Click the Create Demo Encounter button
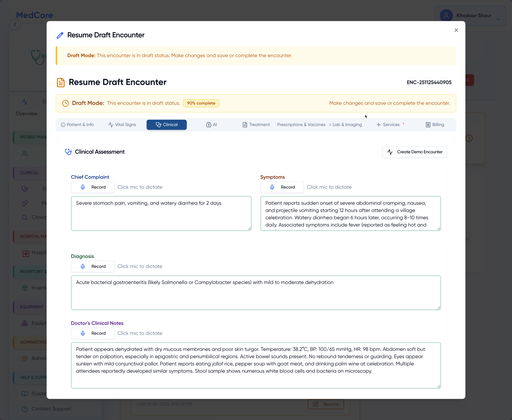 point(414,152)
